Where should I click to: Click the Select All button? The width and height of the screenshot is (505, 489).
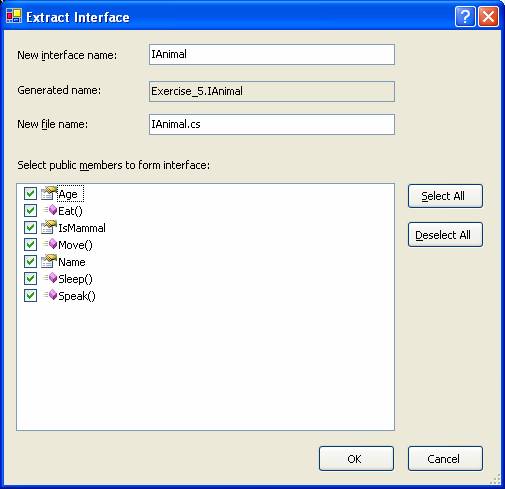click(445, 196)
